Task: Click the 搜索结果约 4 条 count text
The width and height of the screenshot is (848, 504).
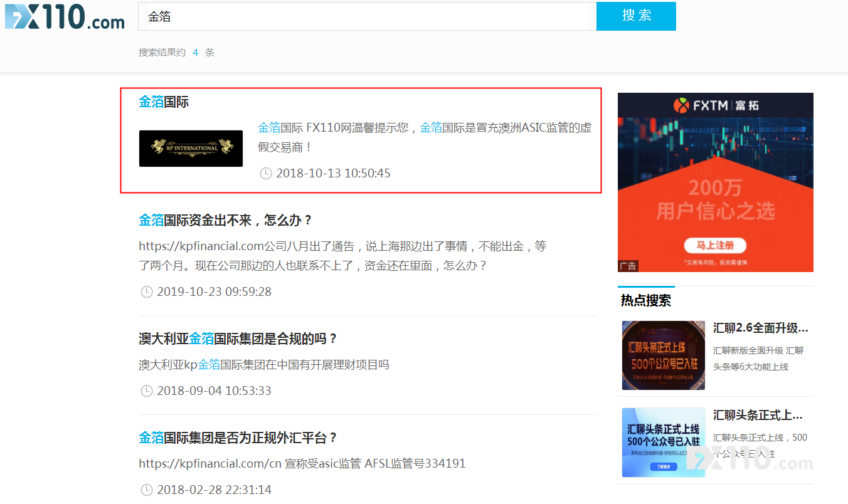Action: click(x=176, y=53)
